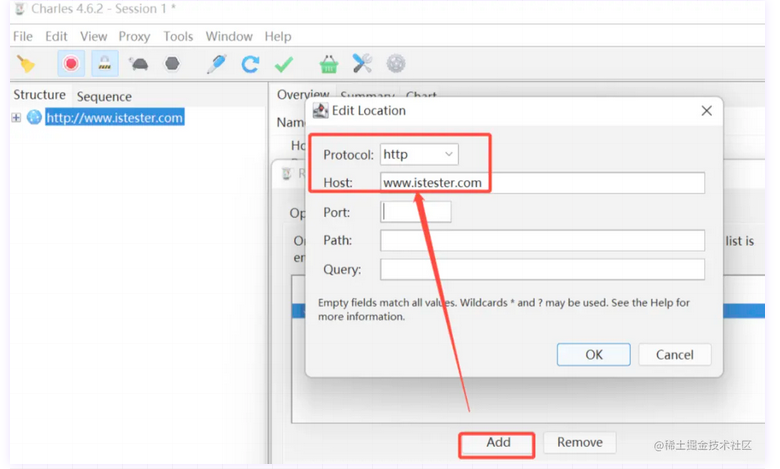Screen dimensions: 780x469
Task: Click the Host input field
Action: (542, 183)
